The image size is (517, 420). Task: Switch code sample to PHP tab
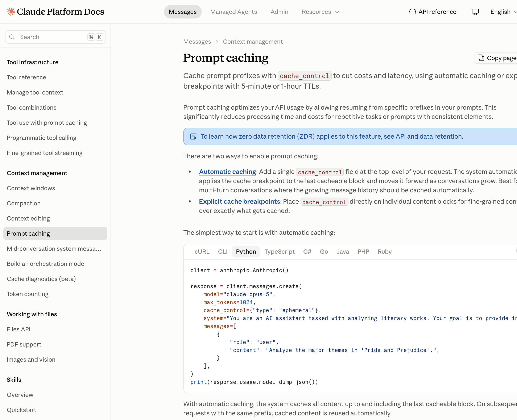coord(363,252)
